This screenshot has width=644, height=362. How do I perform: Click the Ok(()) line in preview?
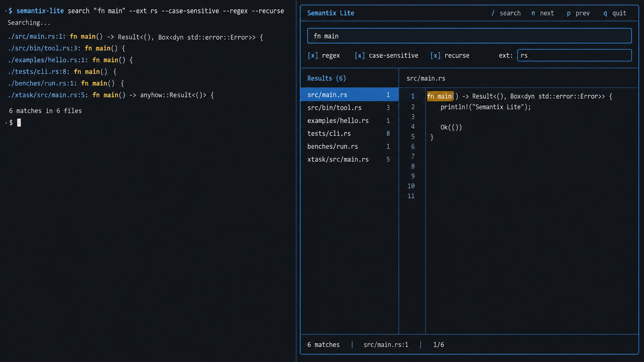[x=451, y=127]
